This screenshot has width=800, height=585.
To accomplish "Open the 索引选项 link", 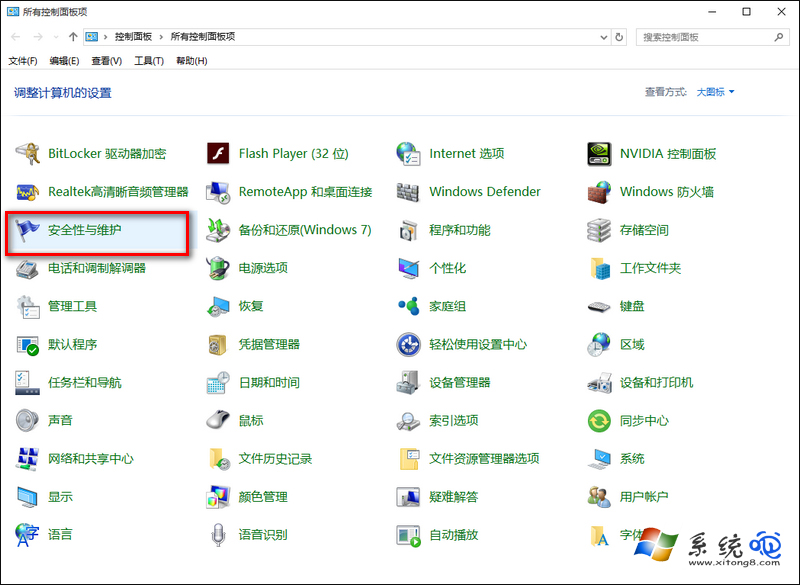I will pyautogui.click(x=454, y=421).
